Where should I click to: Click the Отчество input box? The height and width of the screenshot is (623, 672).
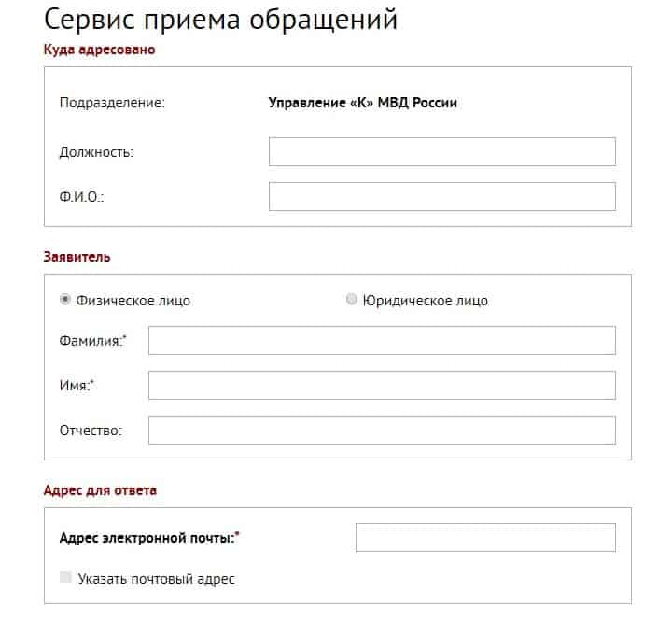382,430
